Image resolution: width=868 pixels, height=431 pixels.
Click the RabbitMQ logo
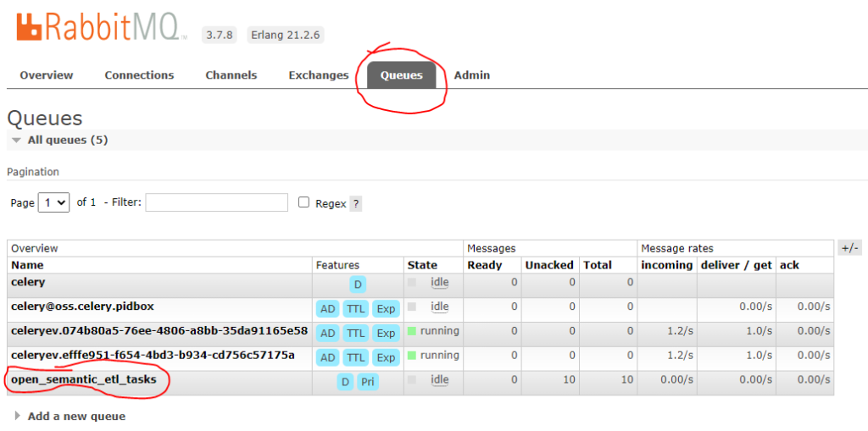tap(100, 27)
